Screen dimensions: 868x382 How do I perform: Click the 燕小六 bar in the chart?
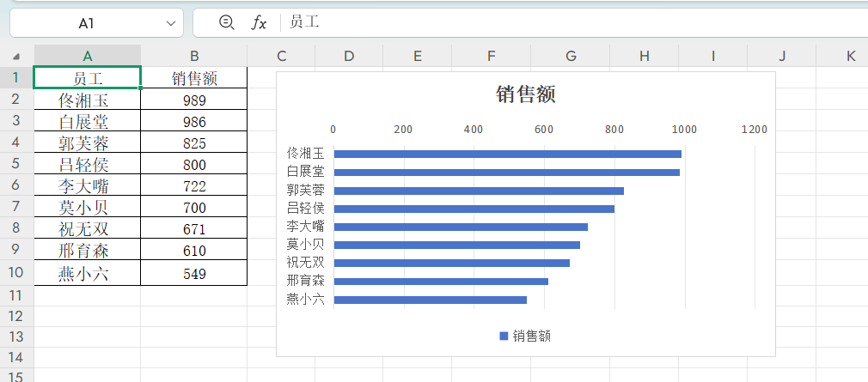tap(430, 300)
